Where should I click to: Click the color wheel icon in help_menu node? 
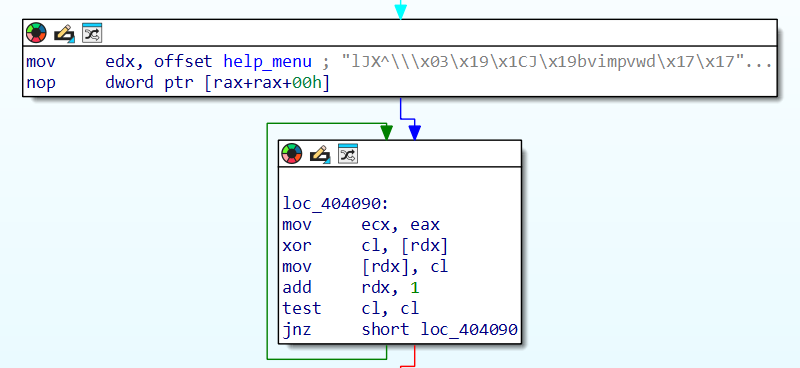(36, 33)
